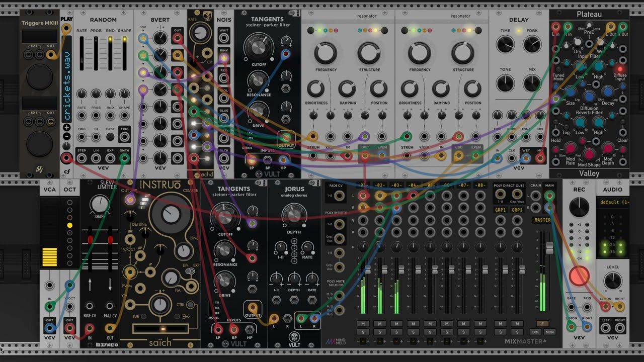Click the LEVEL knob on AUDIO module
This screenshot has width=644, height=362.
(x=612, y=281)
